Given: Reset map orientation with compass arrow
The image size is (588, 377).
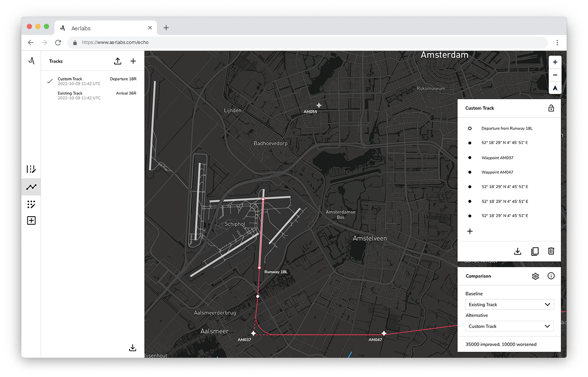Looking at the screenshot, I should [555, 88].
